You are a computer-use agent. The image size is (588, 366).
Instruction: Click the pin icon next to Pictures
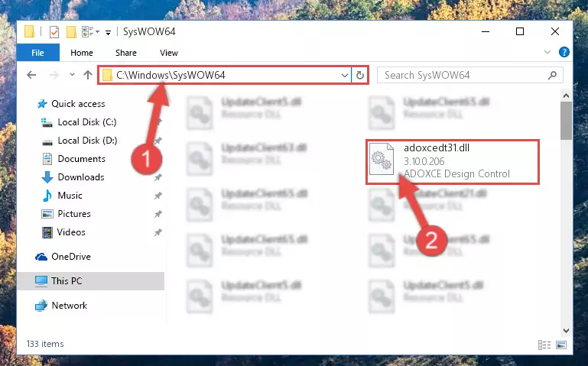point(158,214)
